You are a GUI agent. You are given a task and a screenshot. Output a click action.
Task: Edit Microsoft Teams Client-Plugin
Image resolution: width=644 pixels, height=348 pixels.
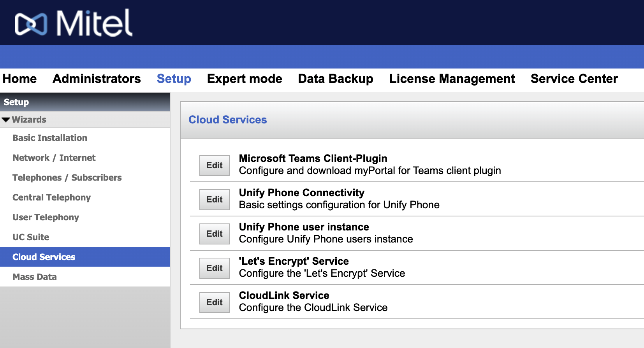coord(215,165)
